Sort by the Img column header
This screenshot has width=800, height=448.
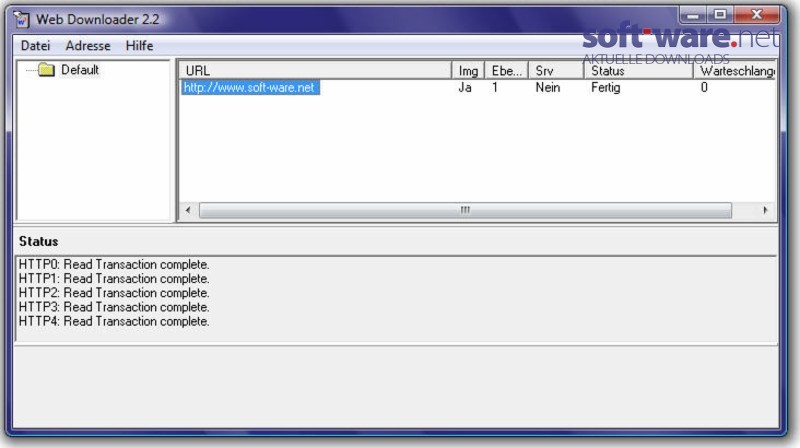[468, 71]
